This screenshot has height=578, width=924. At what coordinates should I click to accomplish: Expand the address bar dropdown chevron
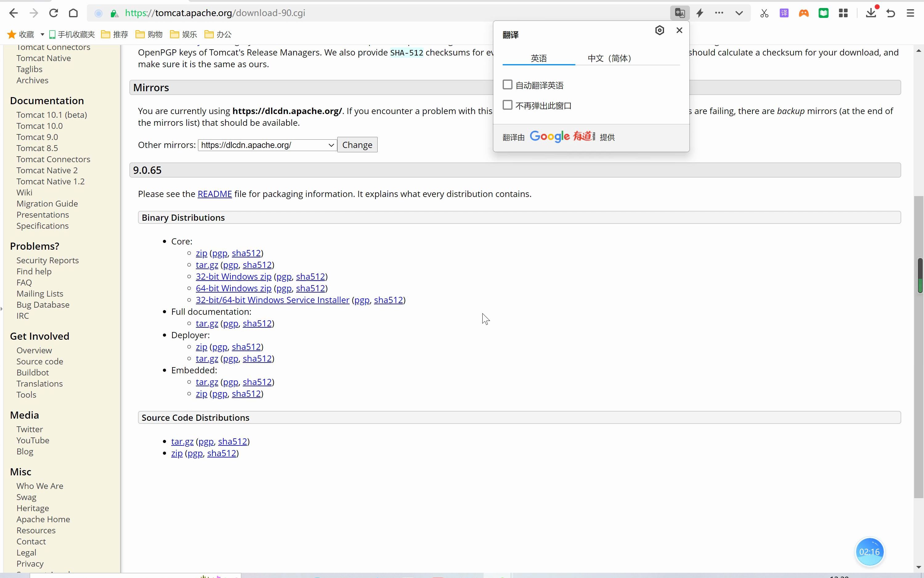tap(739, 13)
